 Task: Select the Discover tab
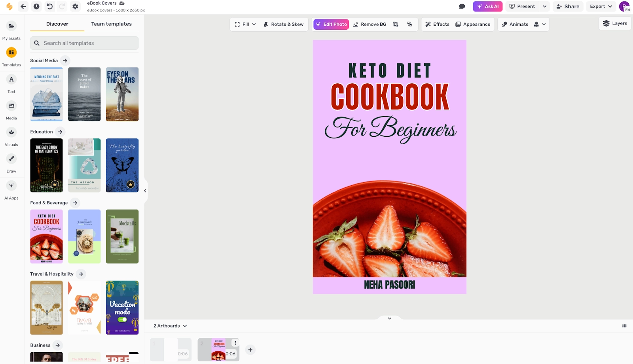coord(57,24)
